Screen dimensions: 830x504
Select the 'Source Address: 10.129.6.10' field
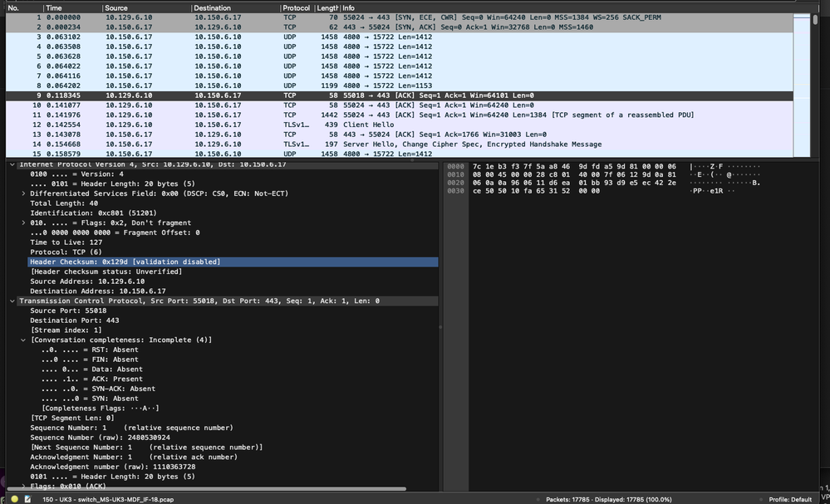pos(87,281)
